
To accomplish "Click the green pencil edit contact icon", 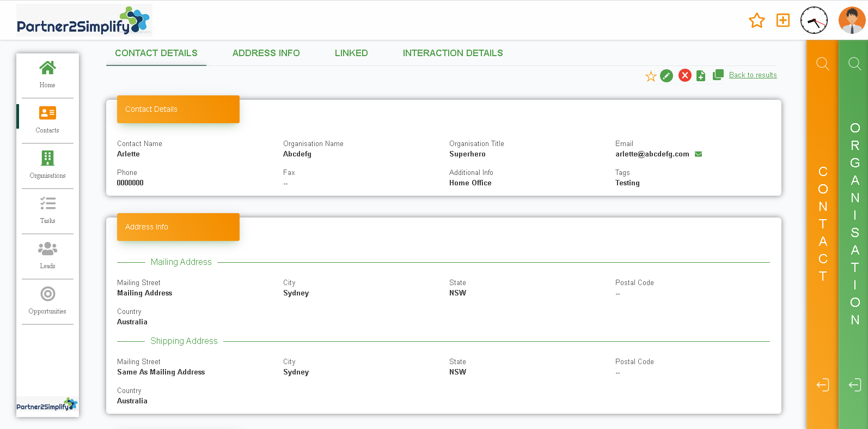I will (x=667, y=76).
